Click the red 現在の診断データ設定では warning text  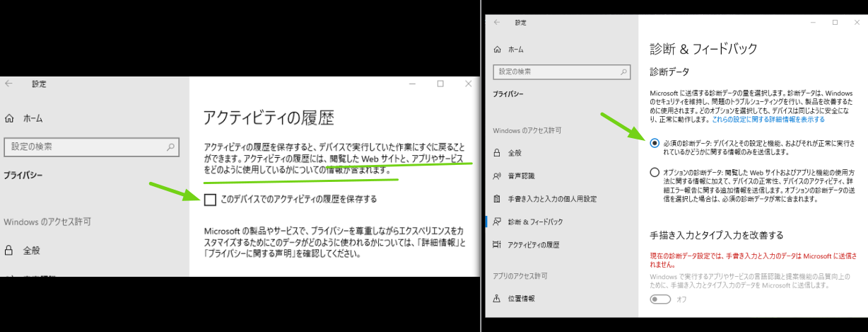[753, 260]
